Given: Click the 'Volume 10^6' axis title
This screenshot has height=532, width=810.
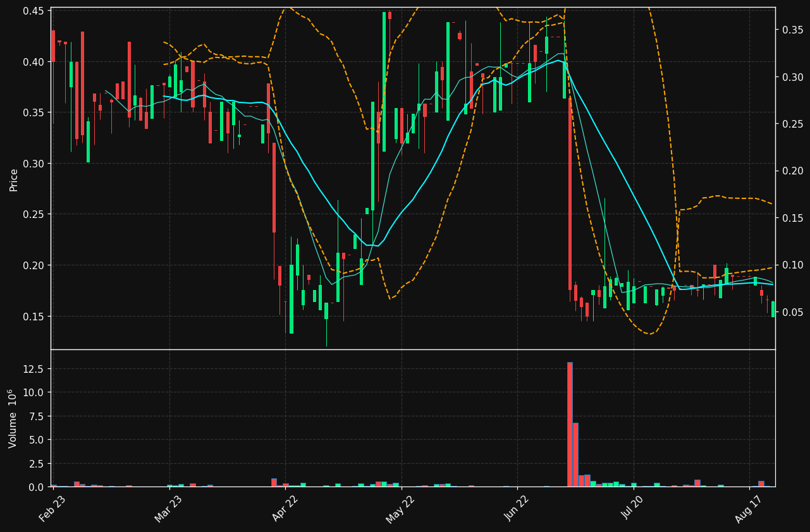Looking at the screenshot, I should 13,418.
